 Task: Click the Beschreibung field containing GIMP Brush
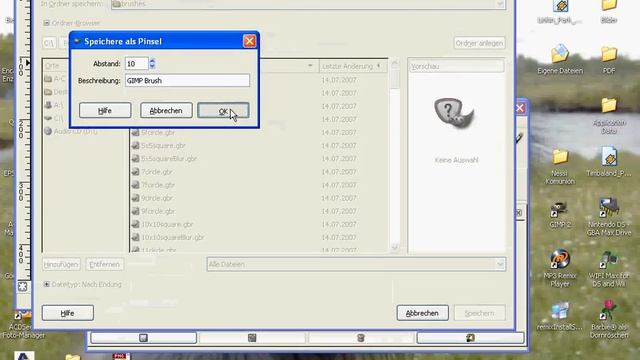(x=187, y=80)
